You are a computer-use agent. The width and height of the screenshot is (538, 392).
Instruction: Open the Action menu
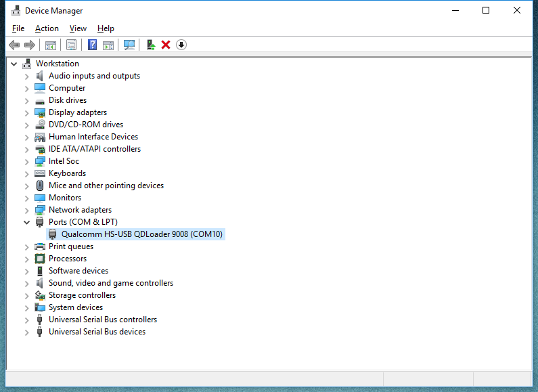47,28
